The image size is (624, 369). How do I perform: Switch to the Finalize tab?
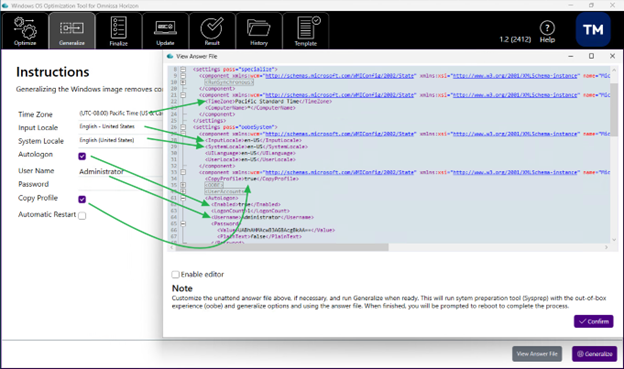click(119, 31)
